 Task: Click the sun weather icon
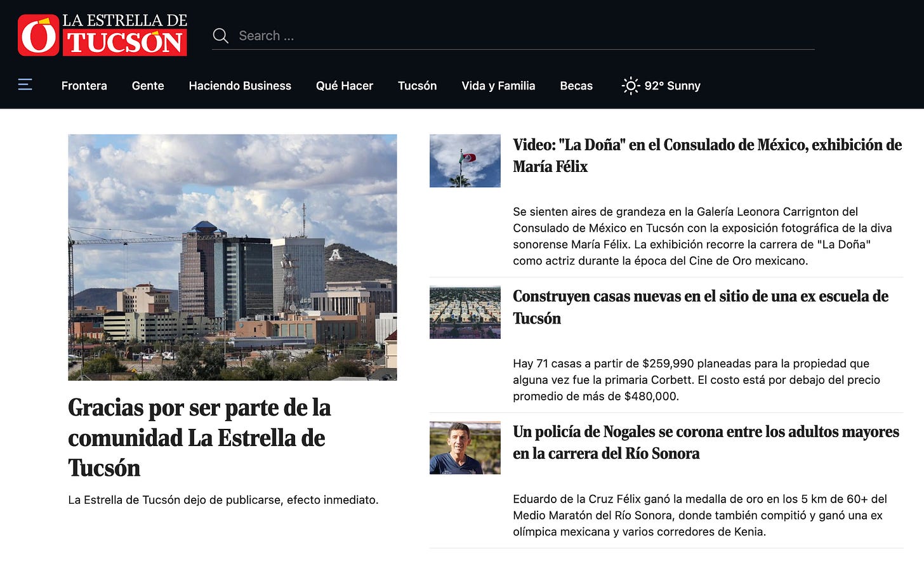(631, 86)
